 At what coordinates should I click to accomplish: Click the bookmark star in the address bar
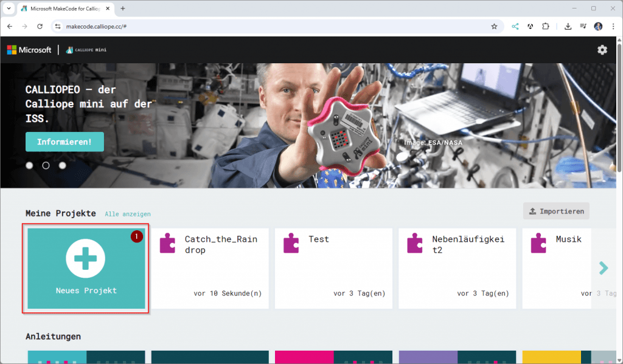494,26
